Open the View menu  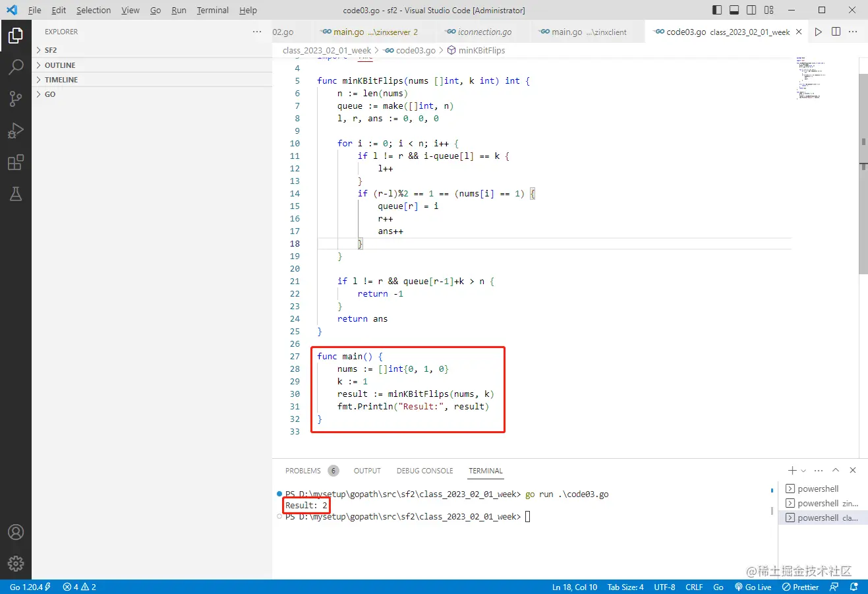(x=130, y=10)
